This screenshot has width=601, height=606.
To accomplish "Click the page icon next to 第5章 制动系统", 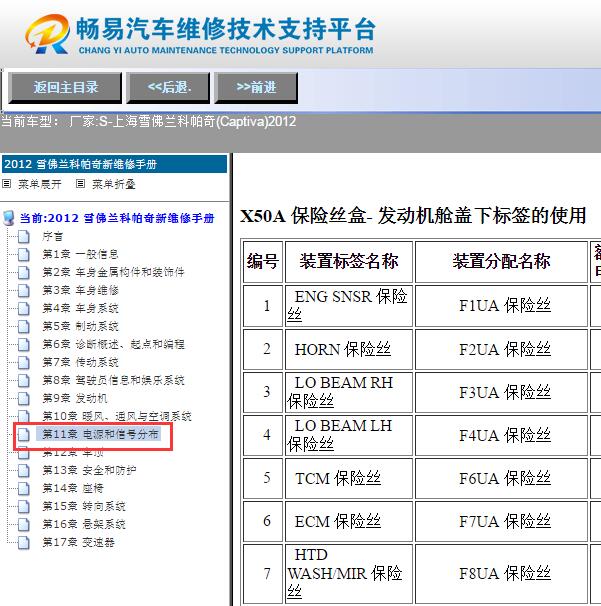I will click(24, 327).
